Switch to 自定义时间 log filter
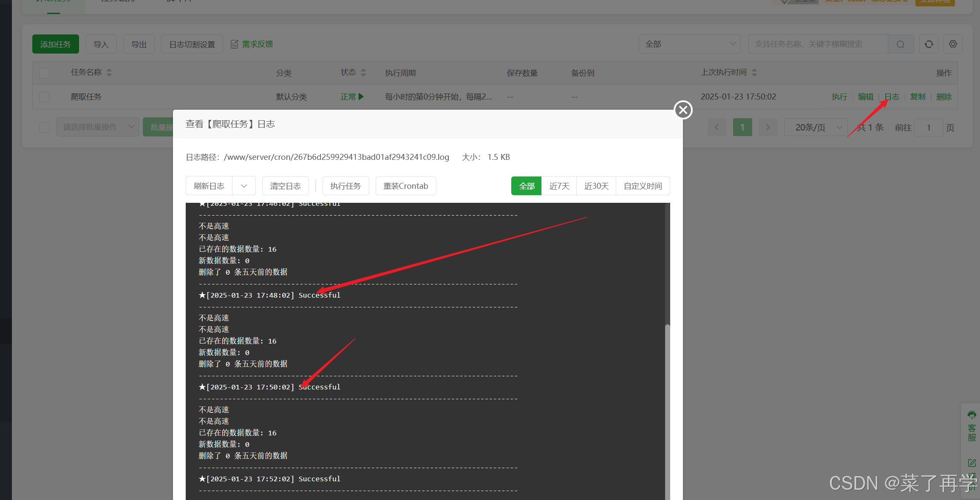The height and width of the screenshot is (500, 980). pyautogui.click(x=643, y=186)
